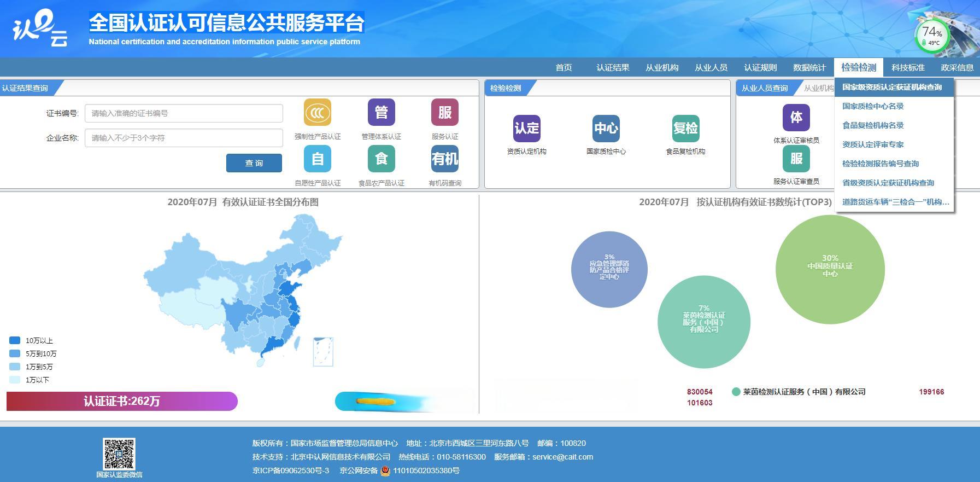Expand the 认证结果 navigation menu
The height and width of the screenshot is (482, 980).
(613, 68)
